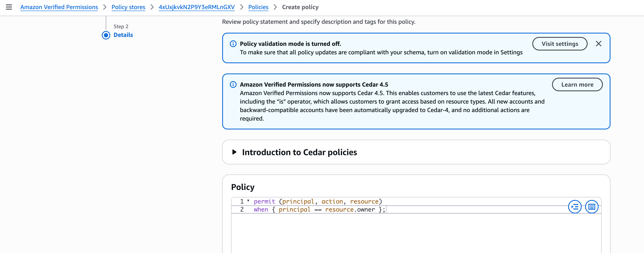Go to Amazon Verified Permissions breadcrumb

click(x=59, y=7)
